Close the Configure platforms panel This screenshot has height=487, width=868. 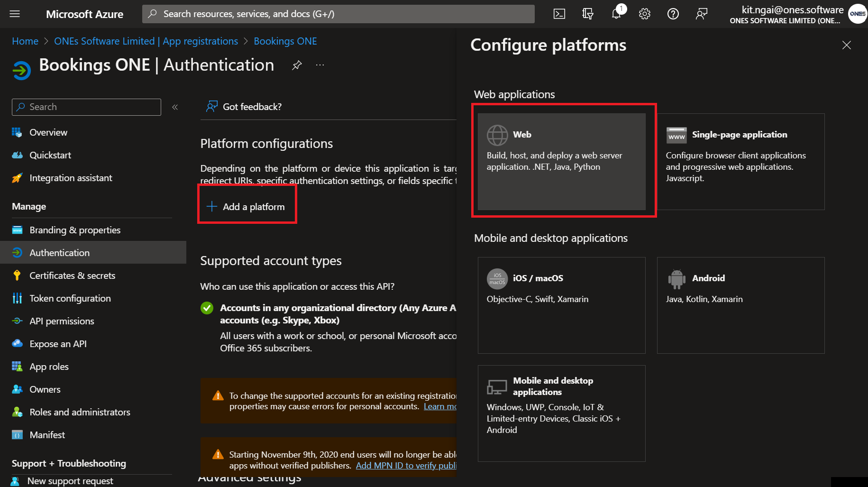pyautogui.click(x=847, y=45)
